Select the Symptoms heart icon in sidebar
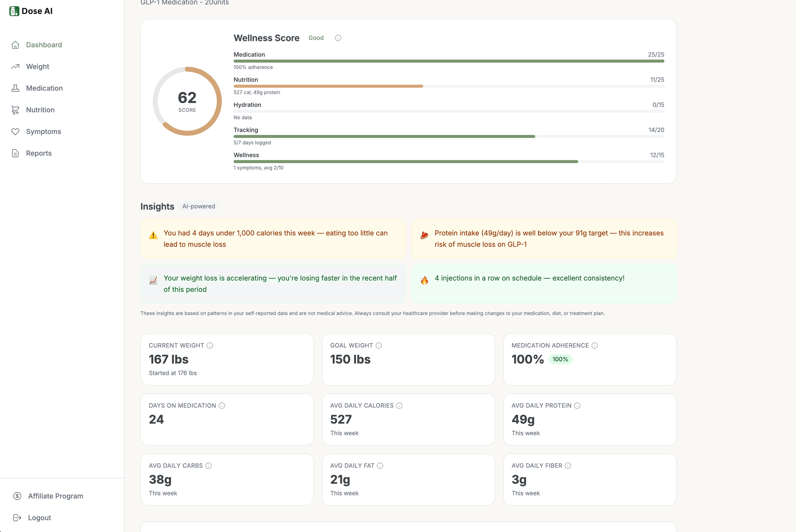 (15, 131)
